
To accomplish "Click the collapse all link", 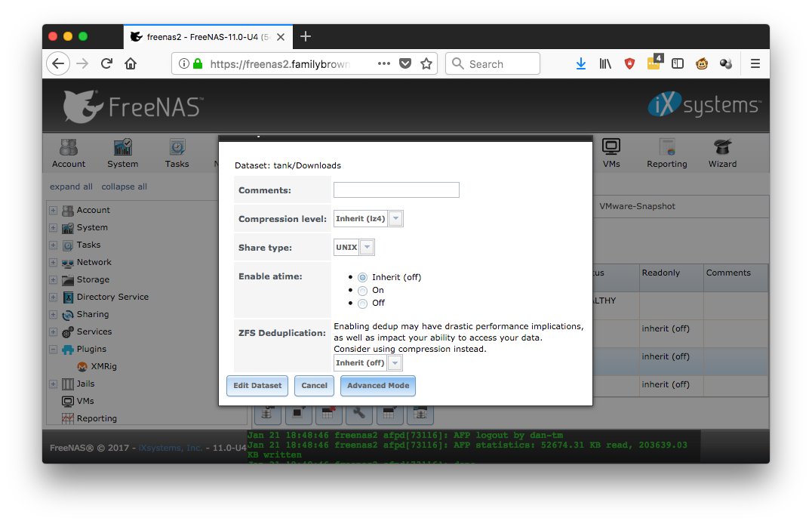I will pos(125,186).
